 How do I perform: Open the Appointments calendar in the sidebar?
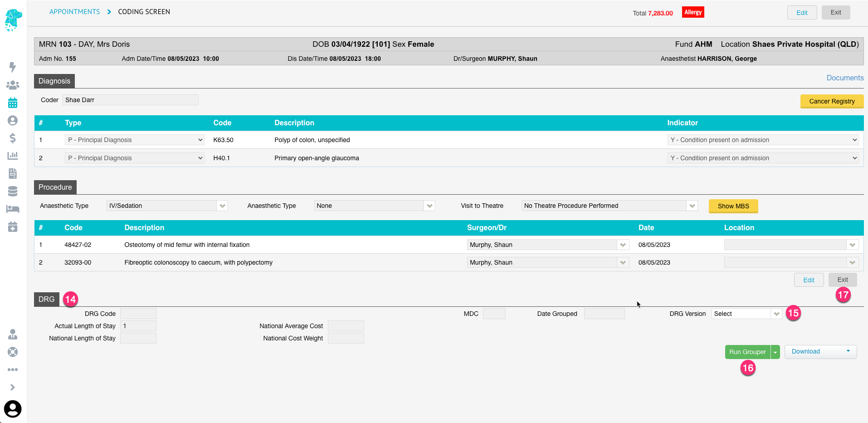pyautogui.click(x=13, y=103)
